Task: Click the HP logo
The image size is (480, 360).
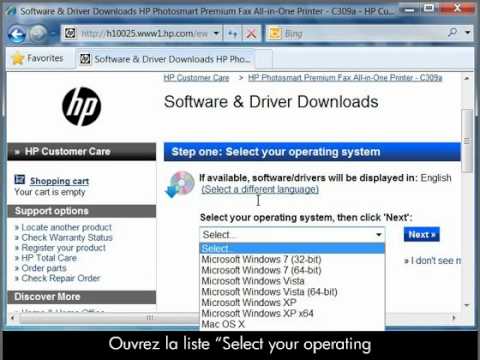Action: (81, 107)
